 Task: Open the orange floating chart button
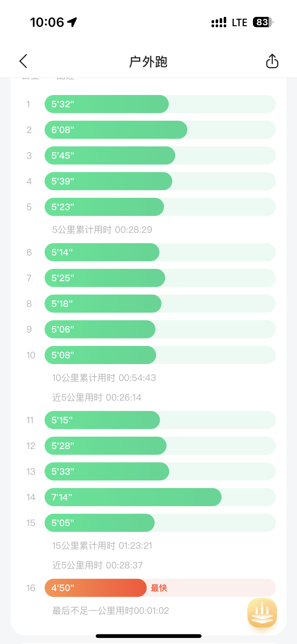(x=262, y=613)
